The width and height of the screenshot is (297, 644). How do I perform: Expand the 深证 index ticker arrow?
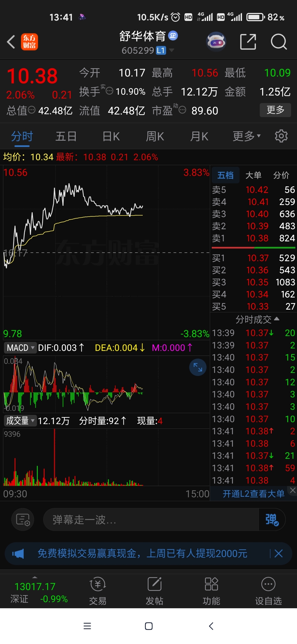pyautogui.click(x=35, y=577)
